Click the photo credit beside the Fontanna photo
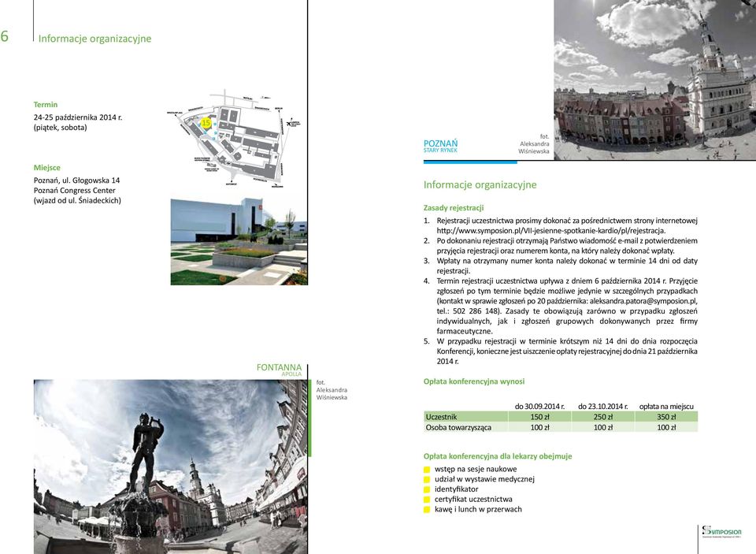The height and width of the screenshot is (554, 756). 332,390
